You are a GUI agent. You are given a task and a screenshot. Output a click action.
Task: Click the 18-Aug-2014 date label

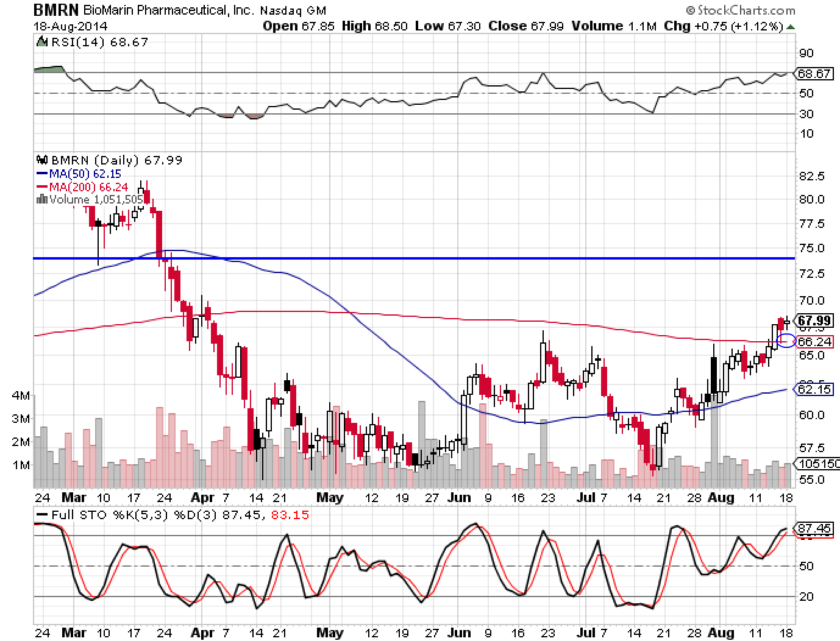(71, 26)
